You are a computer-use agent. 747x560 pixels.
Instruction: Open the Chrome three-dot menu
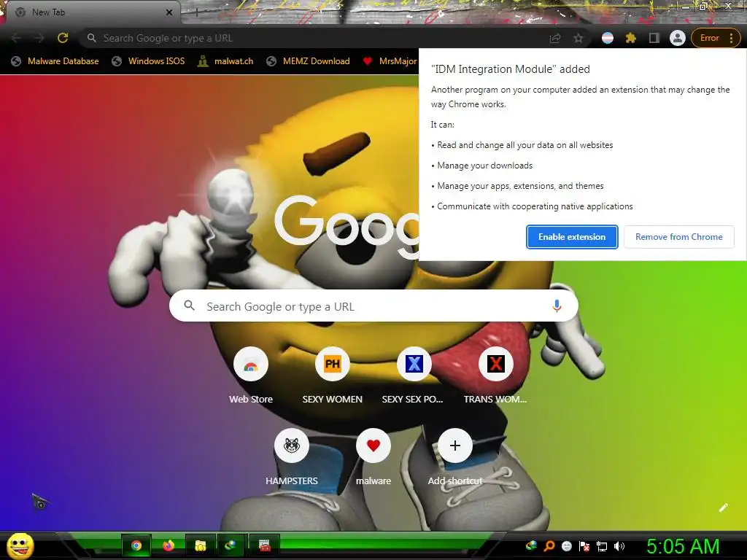click(731, 38)
